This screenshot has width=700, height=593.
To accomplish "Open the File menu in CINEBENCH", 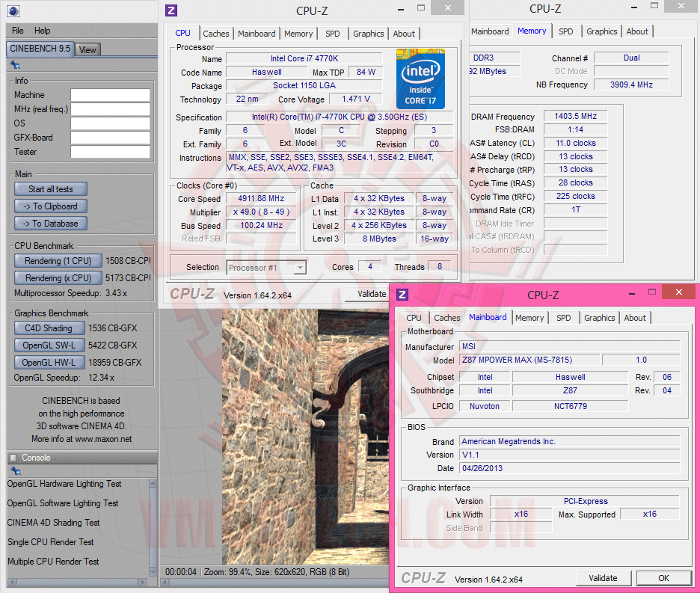I will coord(18,31).
